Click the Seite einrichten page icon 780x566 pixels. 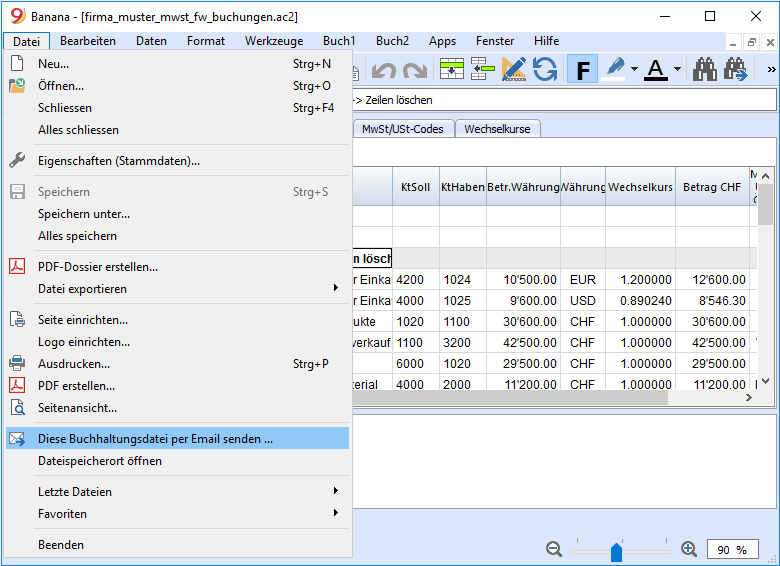[x=17, y=319]
